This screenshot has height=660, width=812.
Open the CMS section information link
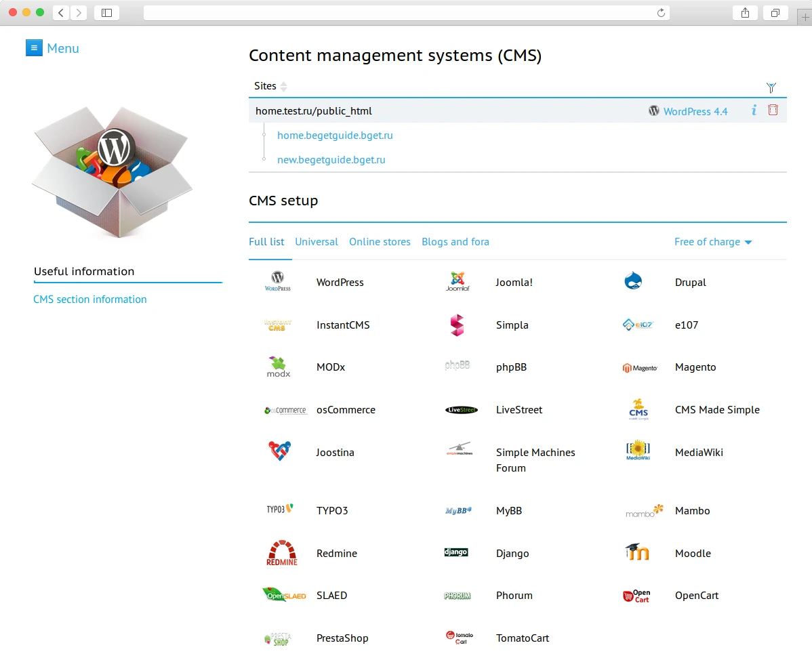tap(90, 299)
